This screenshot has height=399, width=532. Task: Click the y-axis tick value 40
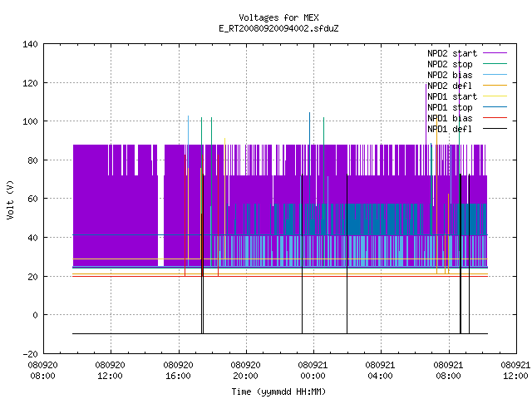tap(32, 238)
